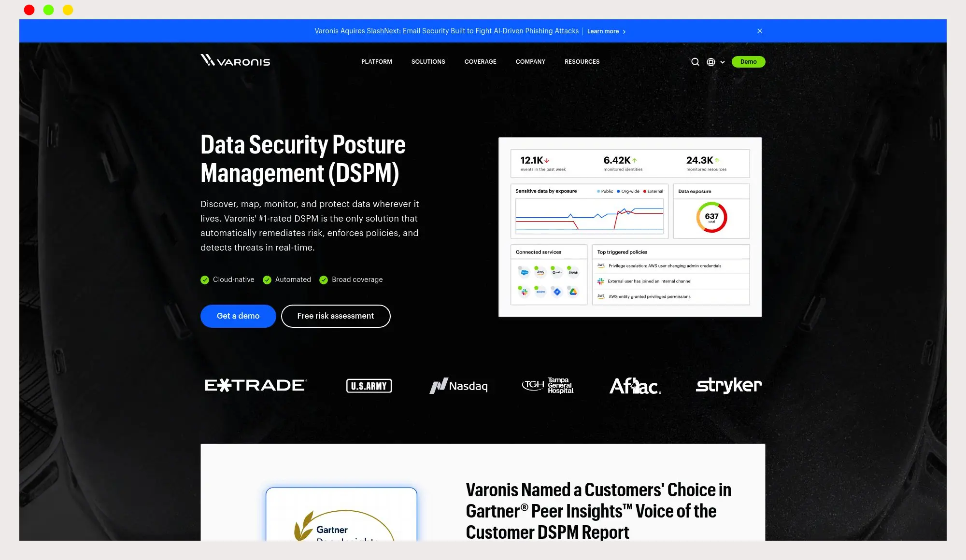The image size is (966, 560).
Task: Expand the language selector chevron
Action: pos(723,62)
